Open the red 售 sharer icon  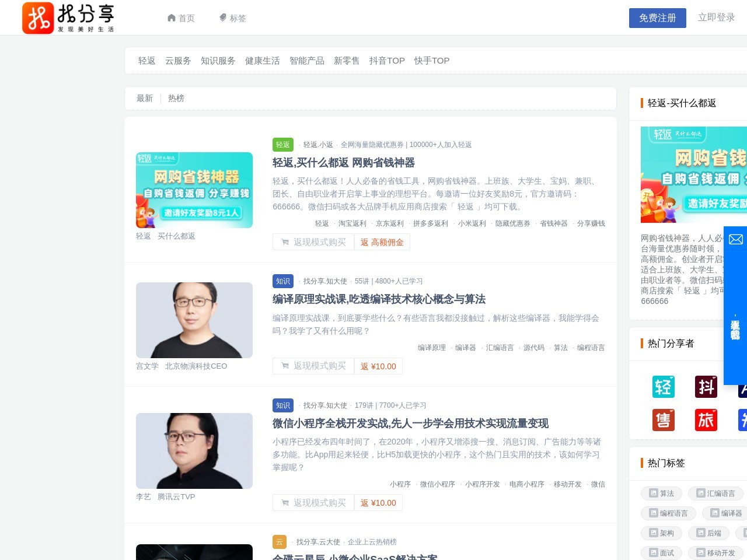coord(663,420)
